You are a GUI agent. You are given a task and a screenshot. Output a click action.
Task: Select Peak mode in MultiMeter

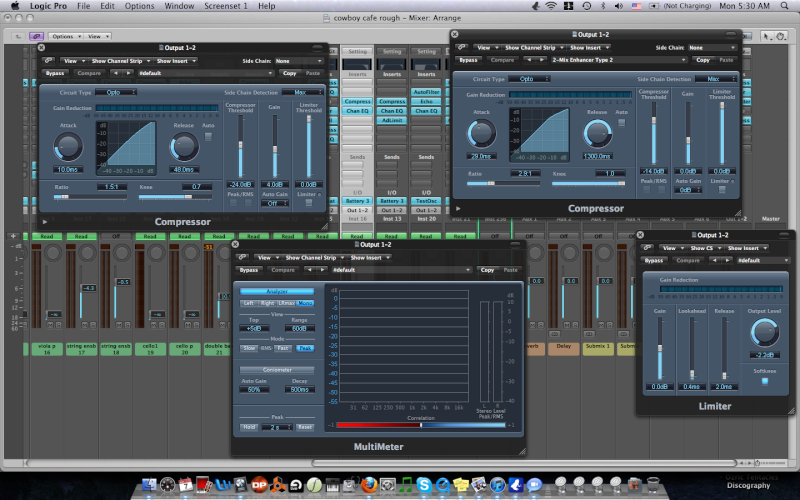pos(305,348)
